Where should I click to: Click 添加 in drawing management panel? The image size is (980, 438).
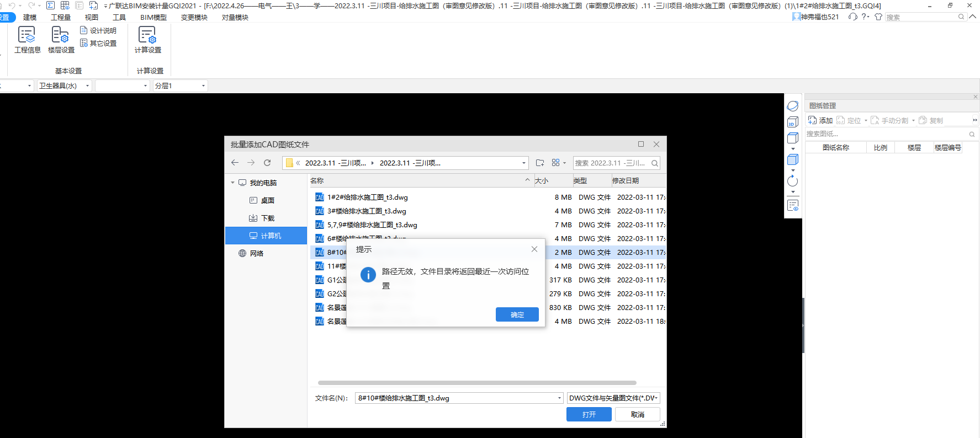tap(820, 120)
